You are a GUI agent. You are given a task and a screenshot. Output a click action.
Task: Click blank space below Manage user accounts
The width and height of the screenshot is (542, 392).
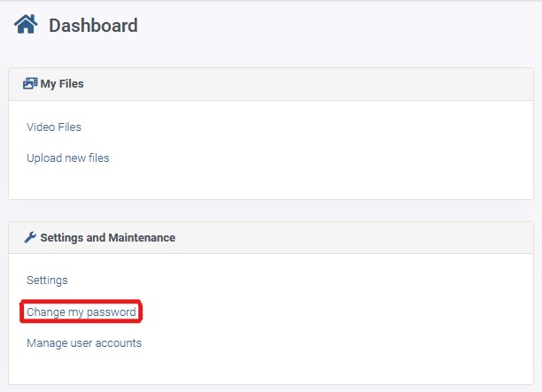pyautogui.click(x=271, y=367)
